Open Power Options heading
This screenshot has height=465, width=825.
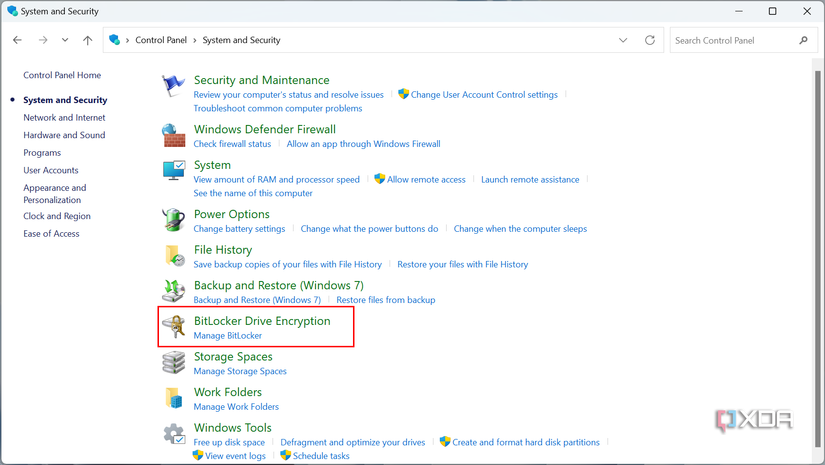[232, 214]
